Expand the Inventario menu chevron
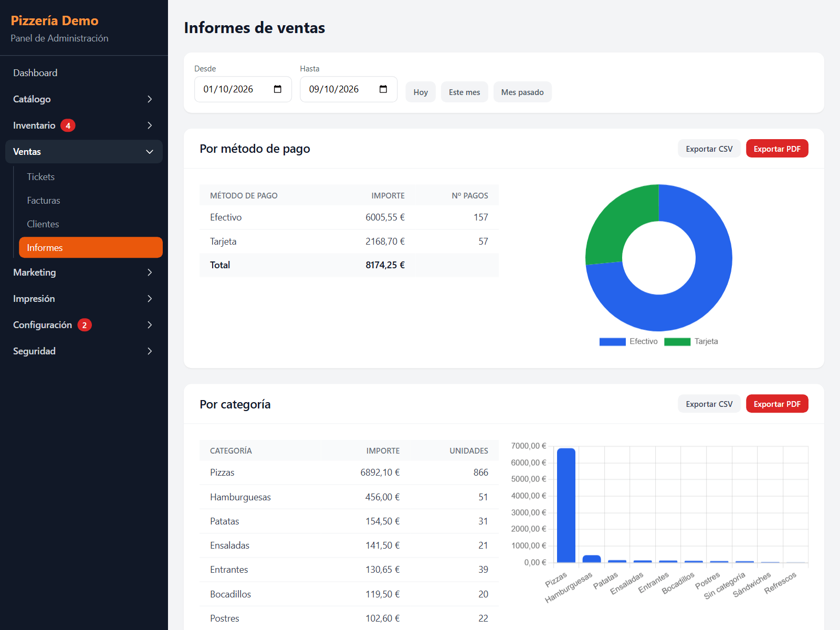The width and height of the screenshot is (840, 630). coord(150,125)
